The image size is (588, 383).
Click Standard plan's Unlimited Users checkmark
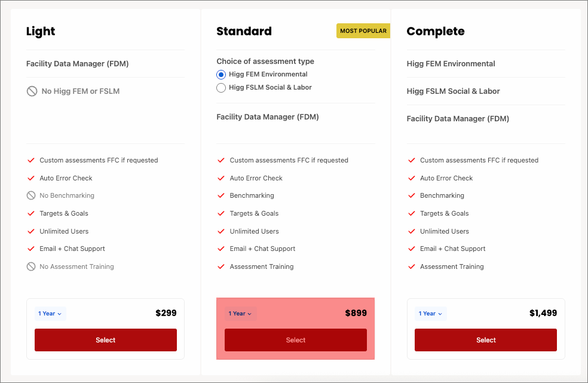(221, 231)
